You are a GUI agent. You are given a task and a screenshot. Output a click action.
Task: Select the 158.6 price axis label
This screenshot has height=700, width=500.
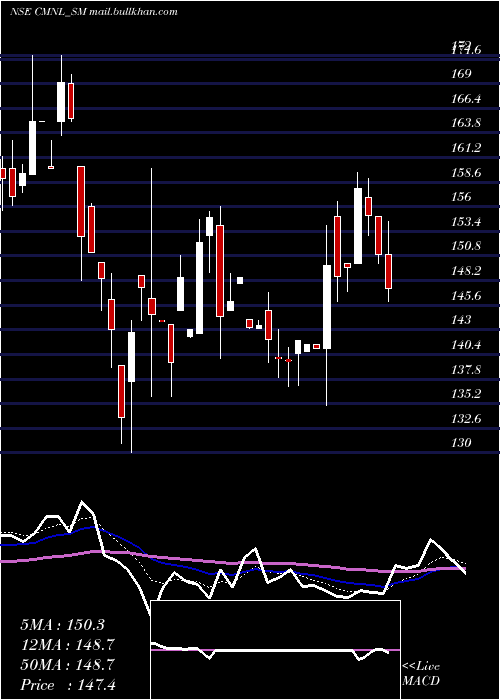click(x=466, y=172)
